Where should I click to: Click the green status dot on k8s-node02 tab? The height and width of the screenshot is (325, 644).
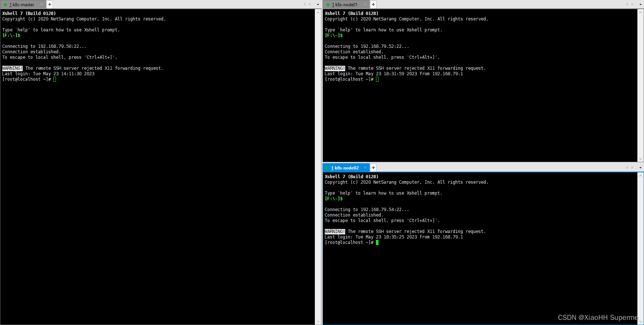[x=327, y=168]
